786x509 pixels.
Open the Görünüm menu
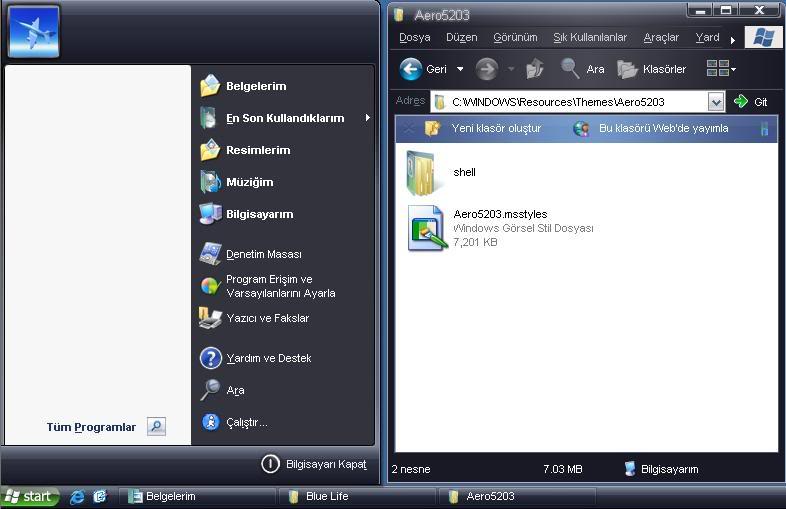point(515,38)
